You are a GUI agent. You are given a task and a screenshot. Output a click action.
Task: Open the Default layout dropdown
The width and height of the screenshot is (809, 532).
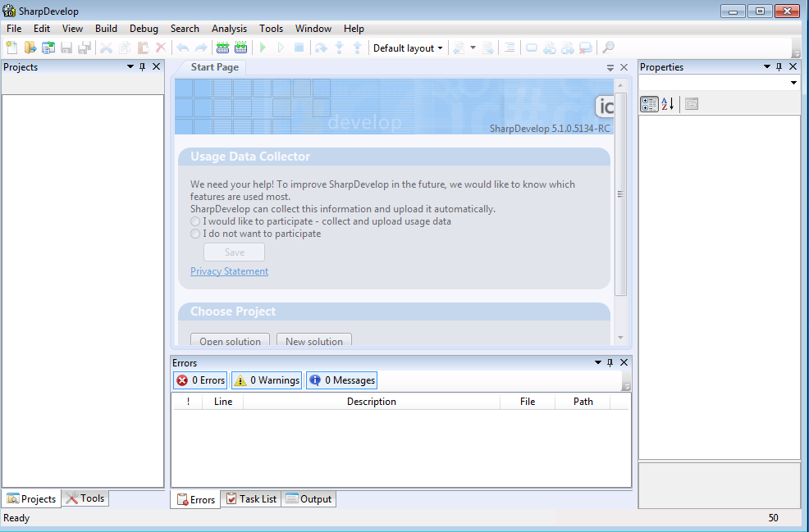coord(408,48)
